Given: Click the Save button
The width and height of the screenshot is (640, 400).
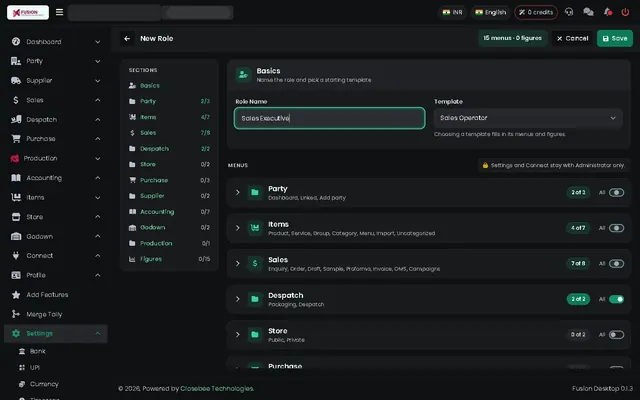Looking at the screenshot, I should 615,38.
